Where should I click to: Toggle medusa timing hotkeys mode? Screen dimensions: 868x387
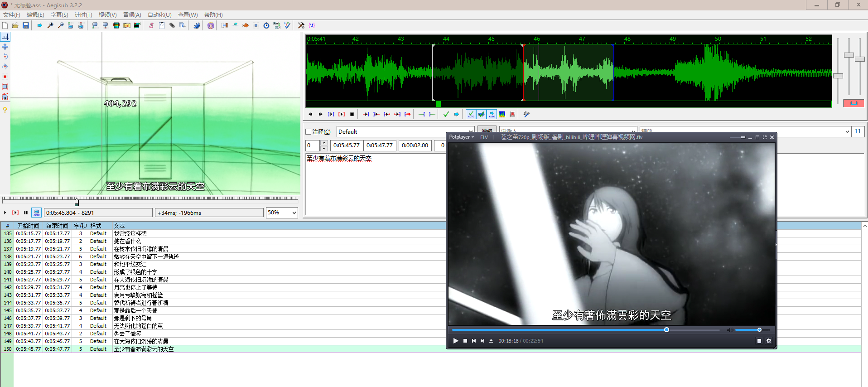pos(512,114)
